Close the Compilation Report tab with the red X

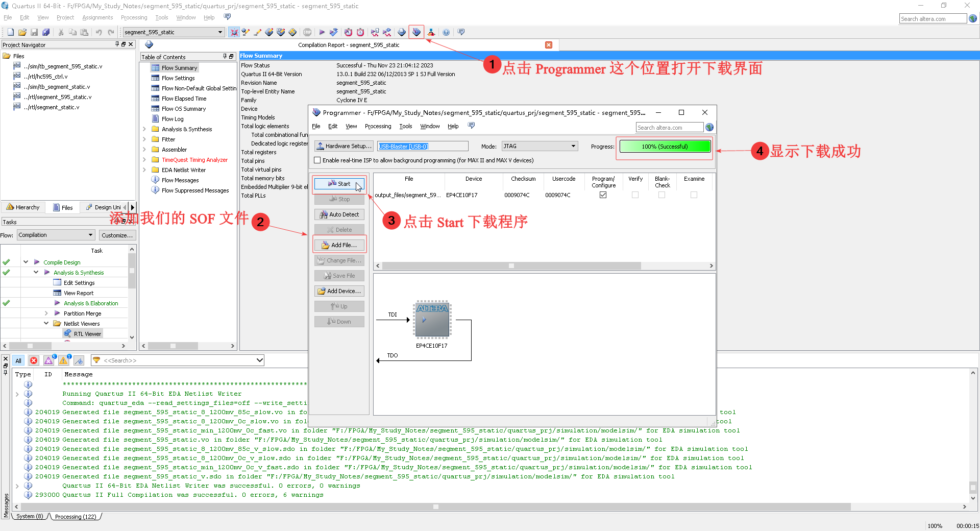coord(549,45)
